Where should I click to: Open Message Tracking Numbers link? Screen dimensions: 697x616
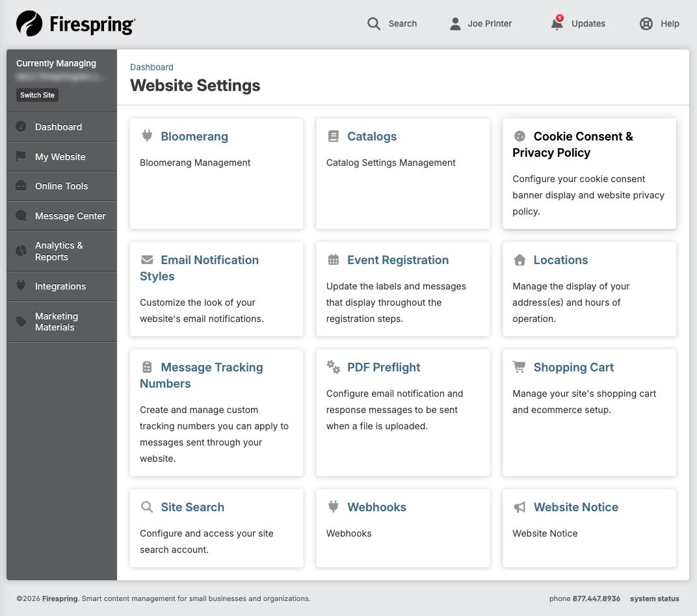pyautogui.click(x=202, y=375)
